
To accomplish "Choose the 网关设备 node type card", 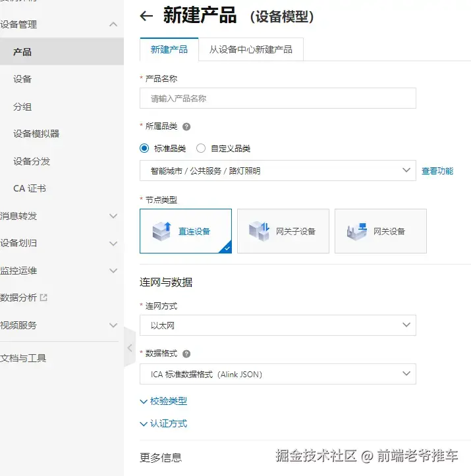I will 381,231.
